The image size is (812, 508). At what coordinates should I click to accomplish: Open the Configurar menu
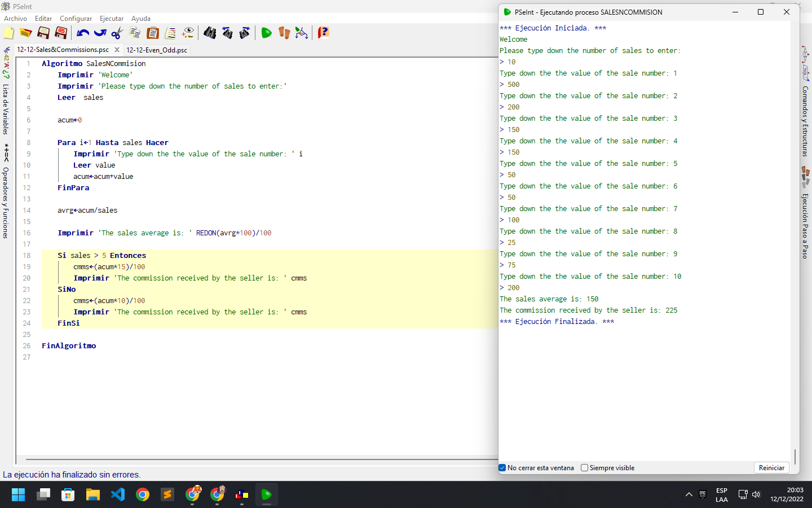[76, 19]
